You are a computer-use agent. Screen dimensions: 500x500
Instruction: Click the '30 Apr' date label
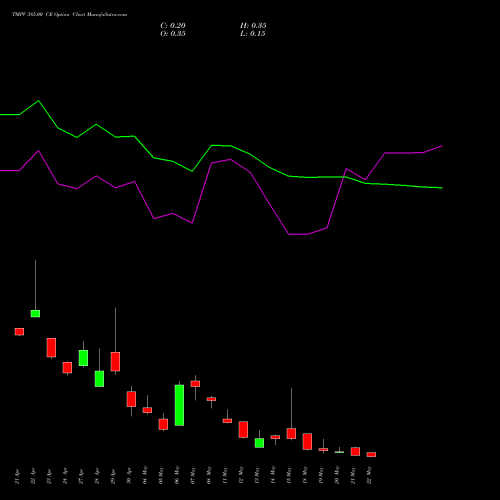point(129,477)
